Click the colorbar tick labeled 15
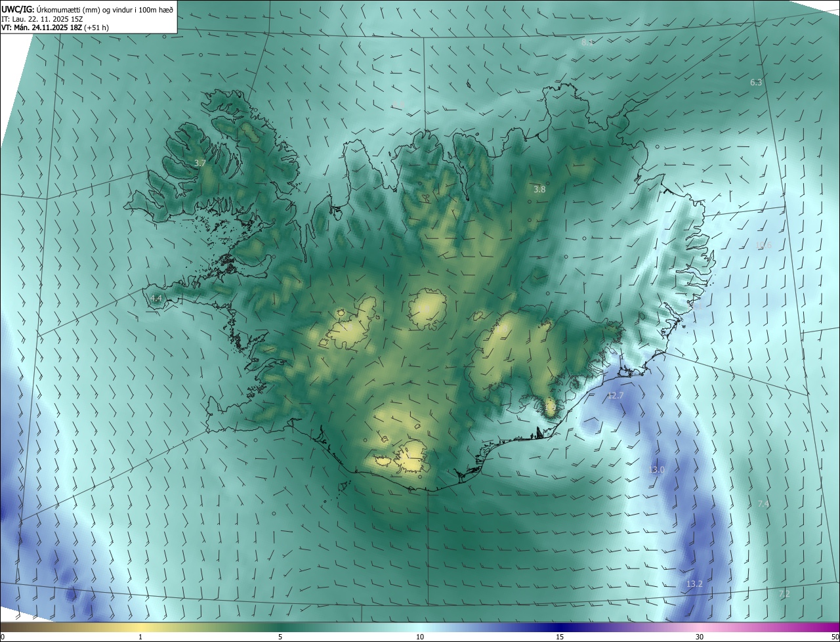The height and width of the screenshot is (642, 840). pyautogui.click(x=560, y=637)
